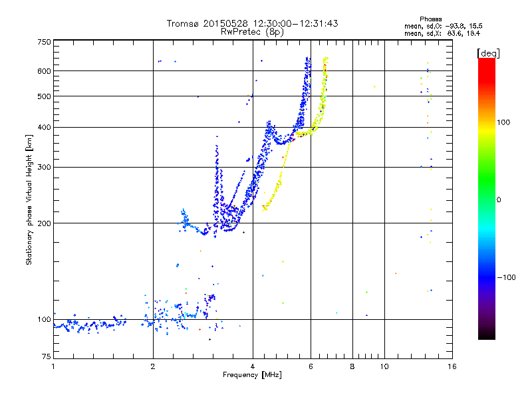Click the x-axis tick label '1'
Screen dimensions: 532x399
(53, 366)
